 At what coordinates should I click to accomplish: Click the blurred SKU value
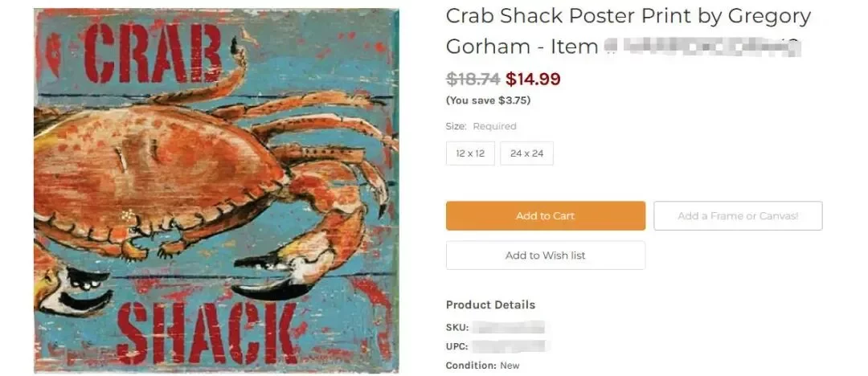(508, 327)
